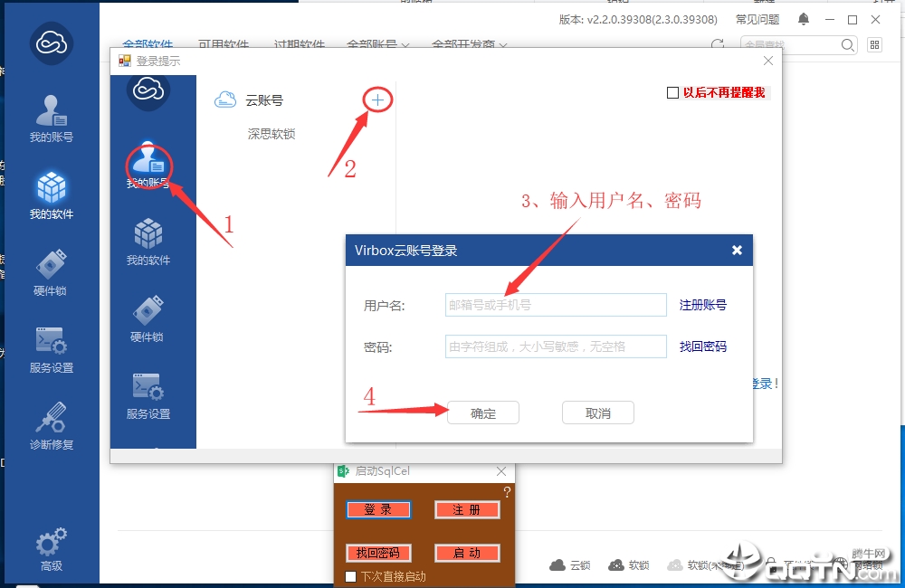Select 我的软件 cube icon in sidebar
This screenshot has width=905, height=588.
point(52,195)
